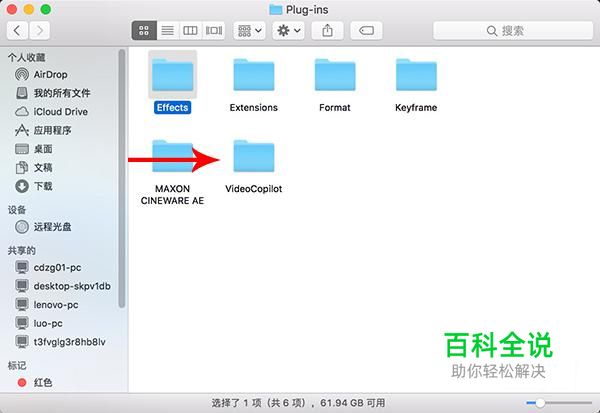Select the Keyframe folder icon
This screenshot has width=600, height=413.
point(416,75)
